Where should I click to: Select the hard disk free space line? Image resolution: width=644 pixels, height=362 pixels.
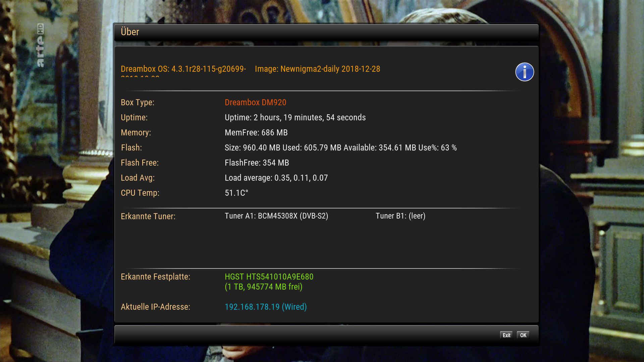264,287
